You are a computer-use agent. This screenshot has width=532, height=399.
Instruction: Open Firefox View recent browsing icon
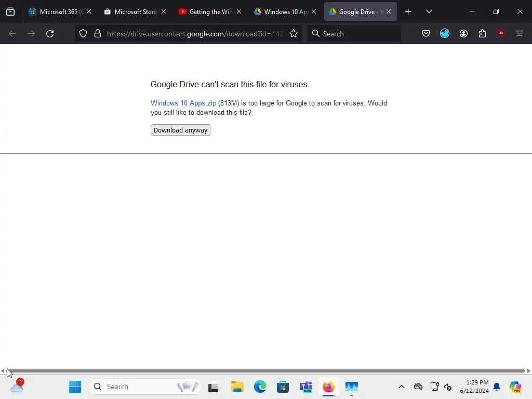click(10, 11)
